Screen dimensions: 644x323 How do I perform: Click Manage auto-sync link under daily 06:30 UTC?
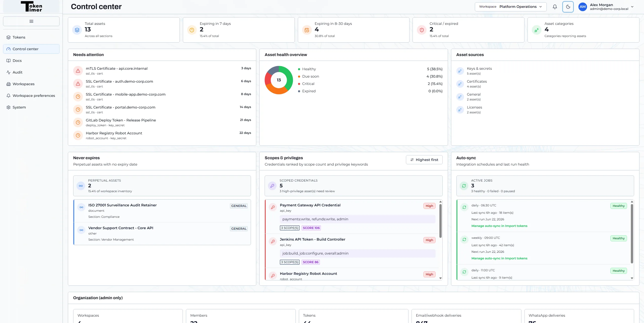499,226
